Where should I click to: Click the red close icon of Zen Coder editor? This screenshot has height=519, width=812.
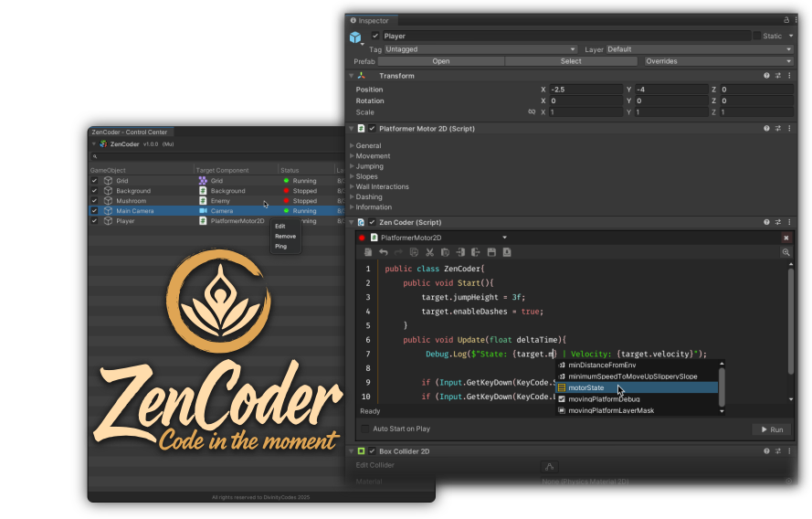[786, 238]
